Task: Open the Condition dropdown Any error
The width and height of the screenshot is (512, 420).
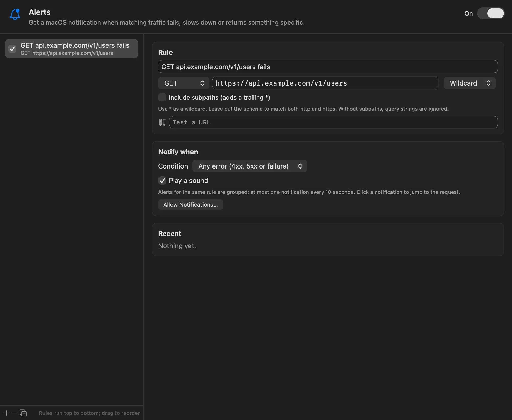Action: [x=250, y=166]
